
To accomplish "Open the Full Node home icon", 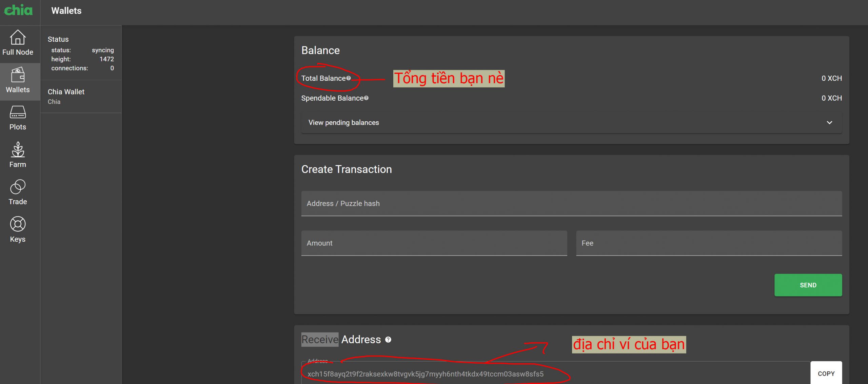I will (x=18, y=38).
